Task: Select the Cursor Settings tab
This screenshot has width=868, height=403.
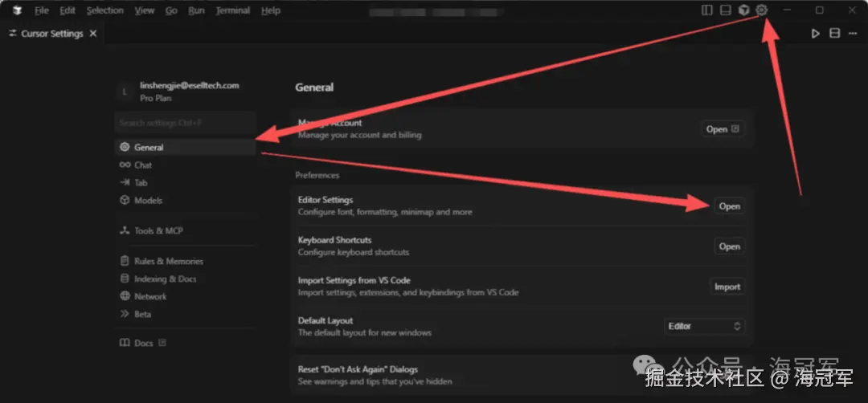Action: 52,34
